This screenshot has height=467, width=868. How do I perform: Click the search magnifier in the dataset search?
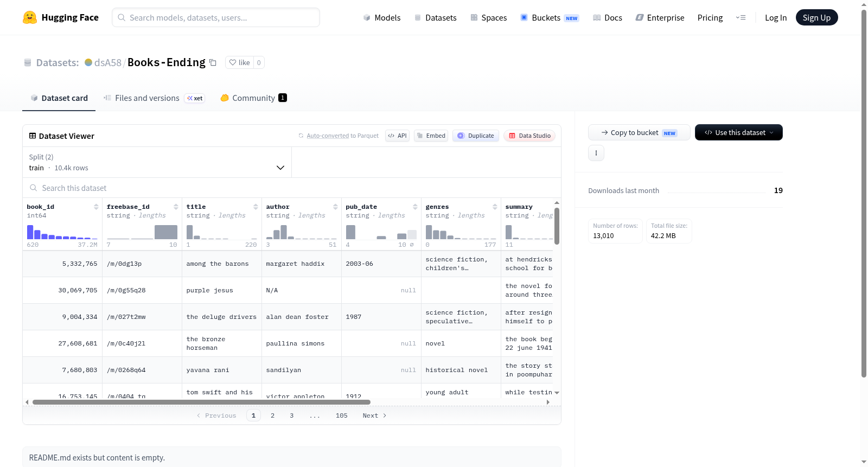coord(34,188)
